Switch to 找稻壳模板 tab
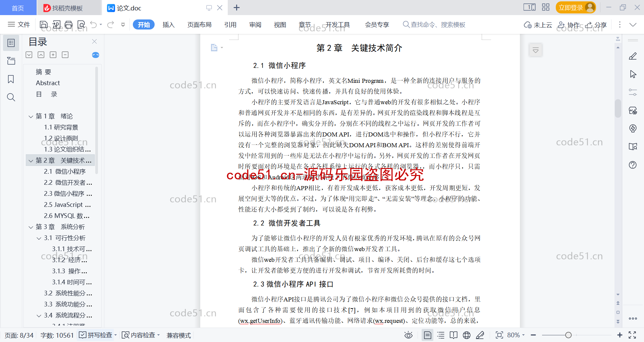 point(69,8)
